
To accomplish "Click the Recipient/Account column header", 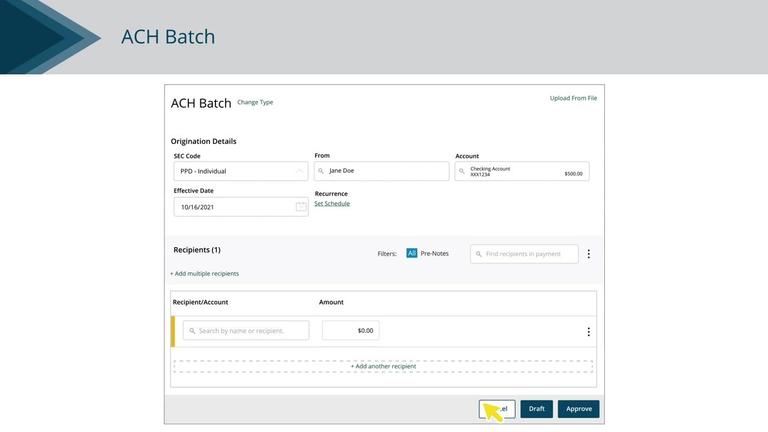I will click(200, 302).
